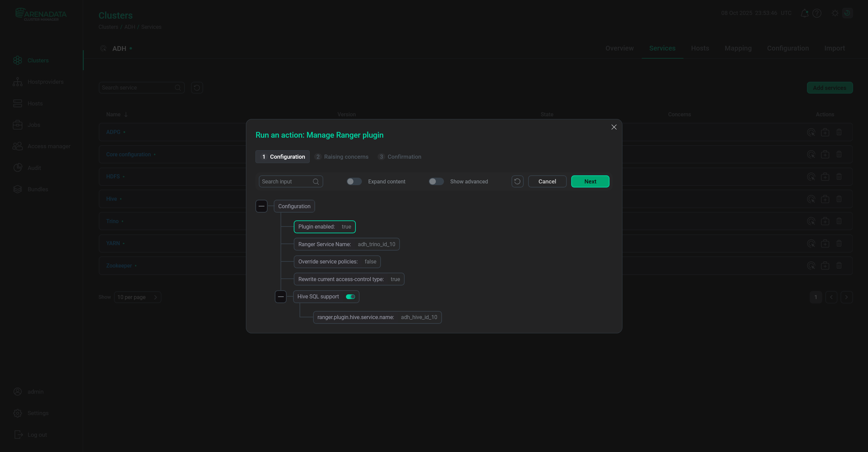868x452 pixels.
Task: Open help via the question mark icon
Action: (x=817, y=13)
